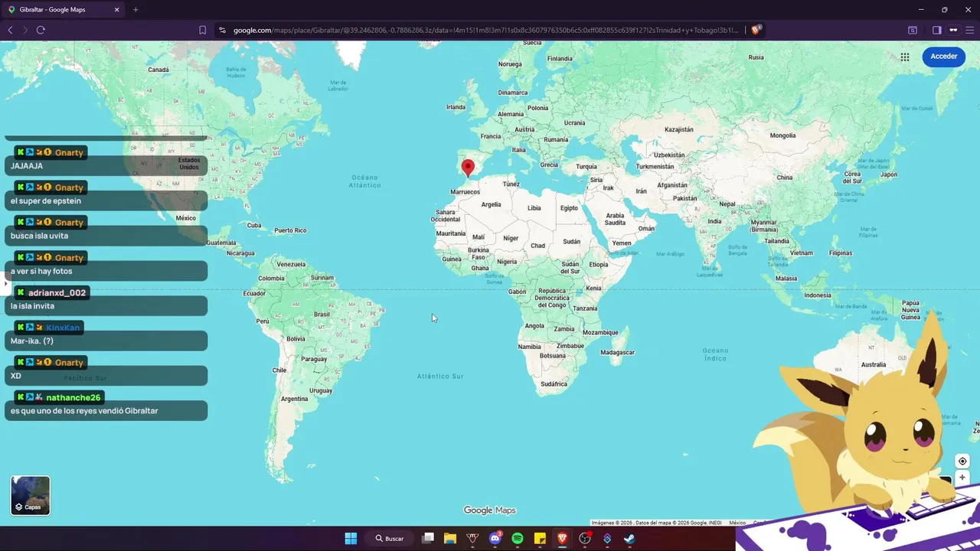980x551 pixels.
Task: Close the Gibraltar - Google Maps tab
Action: point(117,10)
